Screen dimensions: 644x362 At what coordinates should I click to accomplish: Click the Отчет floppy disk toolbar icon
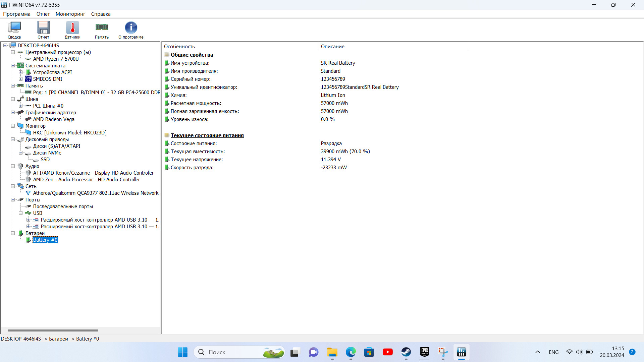43,30
